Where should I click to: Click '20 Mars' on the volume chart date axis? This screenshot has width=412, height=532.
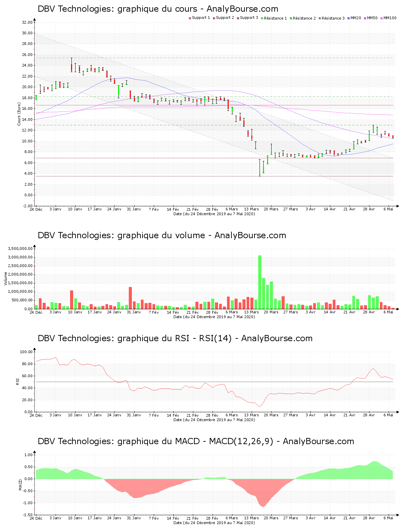(271, 312)
